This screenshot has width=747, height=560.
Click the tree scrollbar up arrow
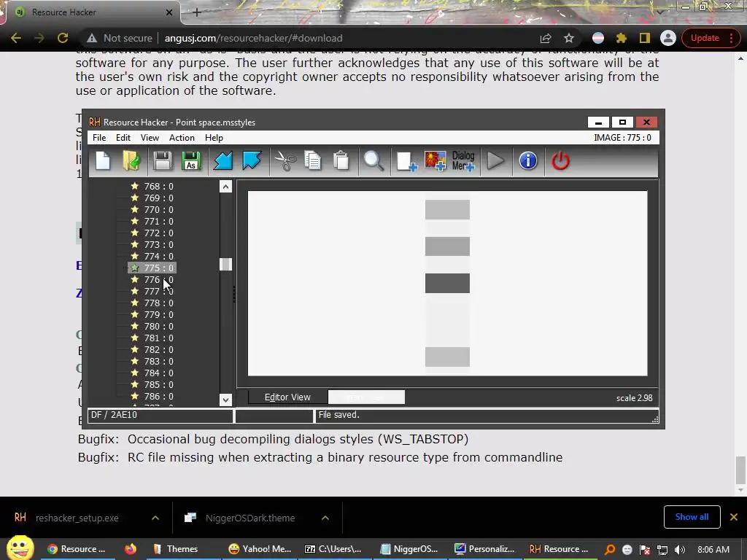[226, 187]
